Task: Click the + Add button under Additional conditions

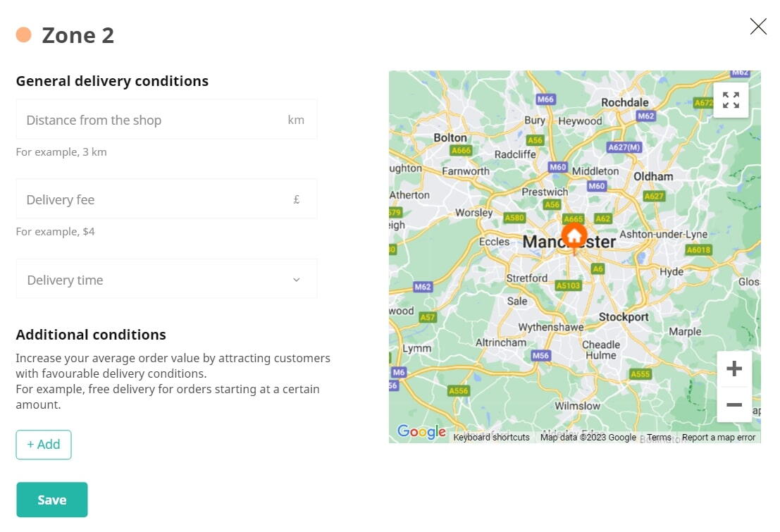Action: coord(43,445)
